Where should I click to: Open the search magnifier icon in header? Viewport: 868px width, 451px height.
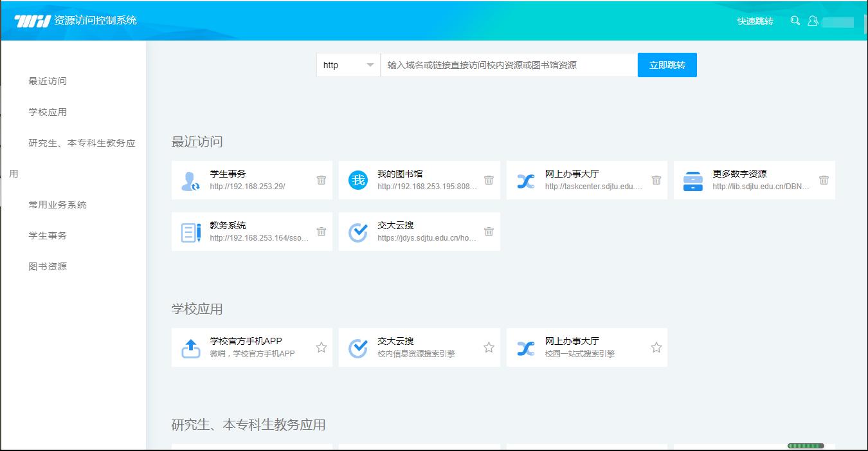click(795, 21)
